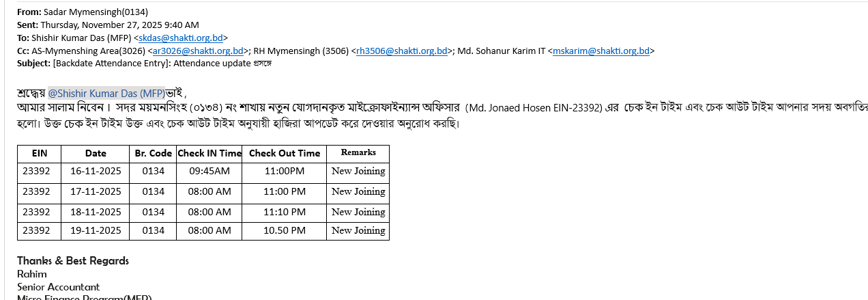The height and width of the screenshot is (300, 868).
Task: Click the Br. Code header cell
Action: click(x=153, y=154)
